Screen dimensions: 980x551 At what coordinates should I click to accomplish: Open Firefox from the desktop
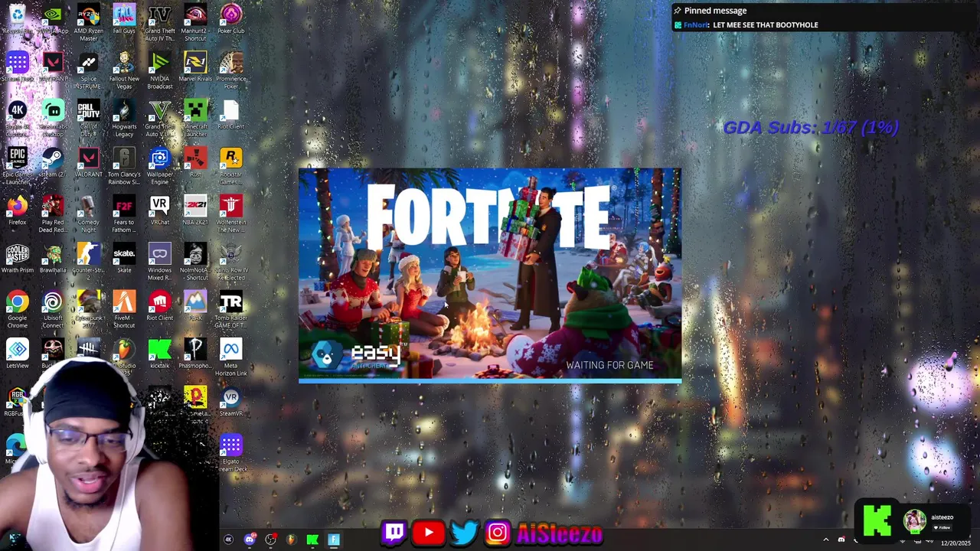click(x=17, y=210)
